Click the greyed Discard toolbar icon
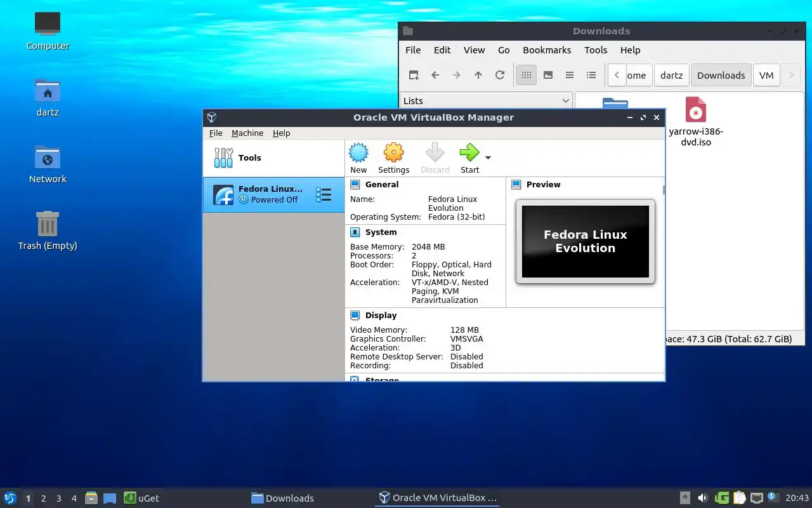Image resolution: width=812 pixels, height=508 pixels. pos(435,153)
